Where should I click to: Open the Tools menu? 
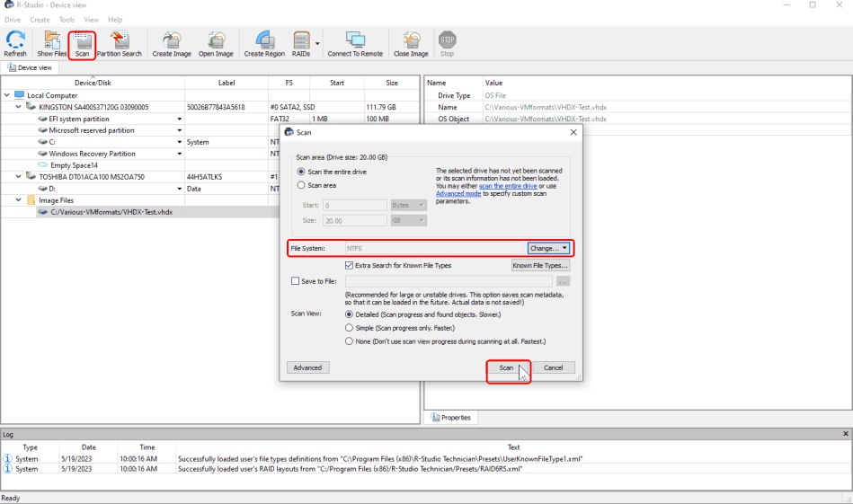(x=67, y=20)
